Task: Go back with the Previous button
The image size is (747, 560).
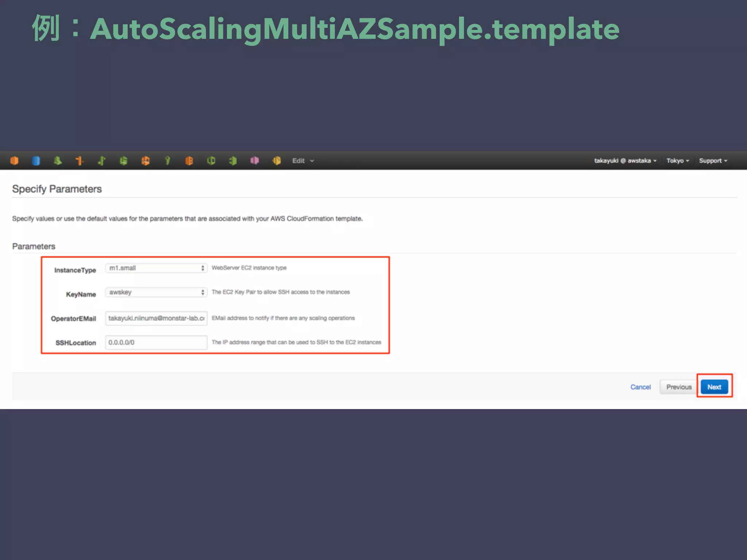Action: (678, 387)
